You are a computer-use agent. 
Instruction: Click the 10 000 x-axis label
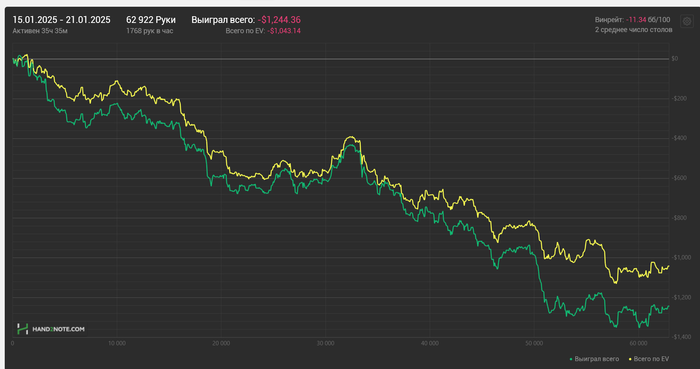click(x=117, y=343)
